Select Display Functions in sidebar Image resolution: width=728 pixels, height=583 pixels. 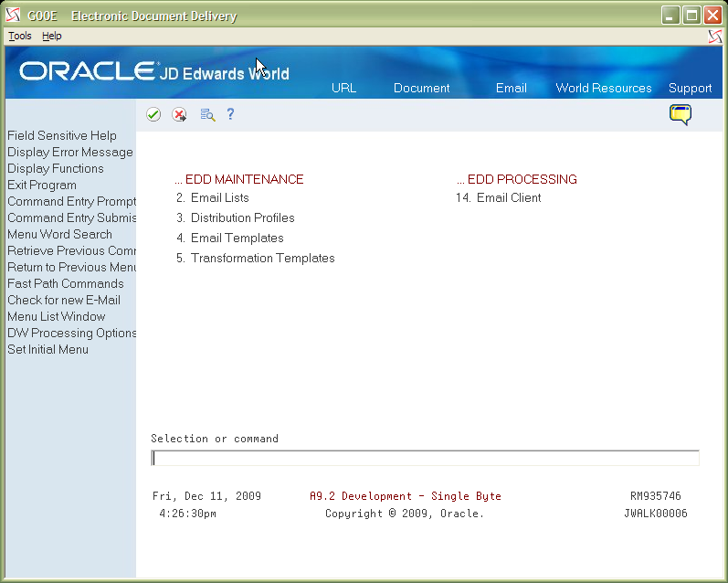[x=55, y=169]
